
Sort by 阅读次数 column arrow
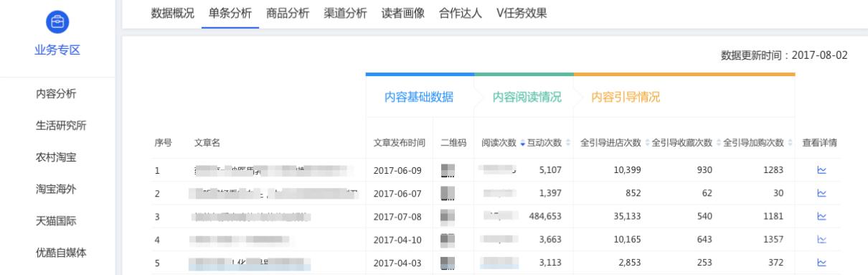pyautogui.click(x=522, y=143)
